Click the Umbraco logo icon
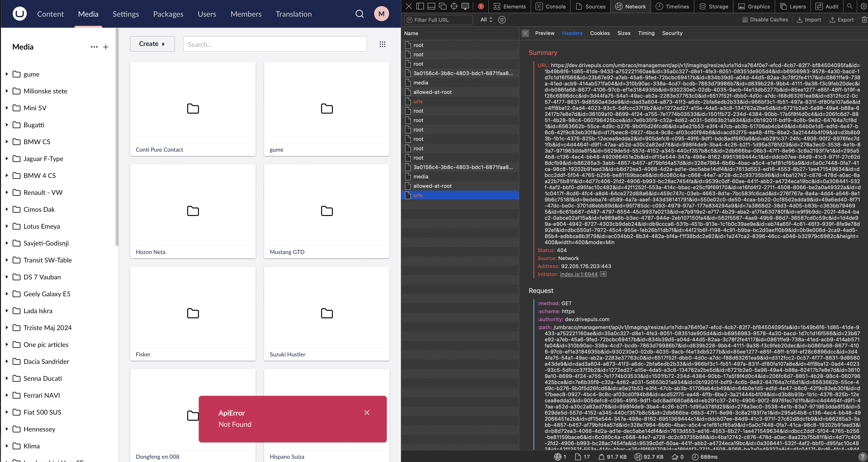 pyautogui.click(x=20, y=14)
